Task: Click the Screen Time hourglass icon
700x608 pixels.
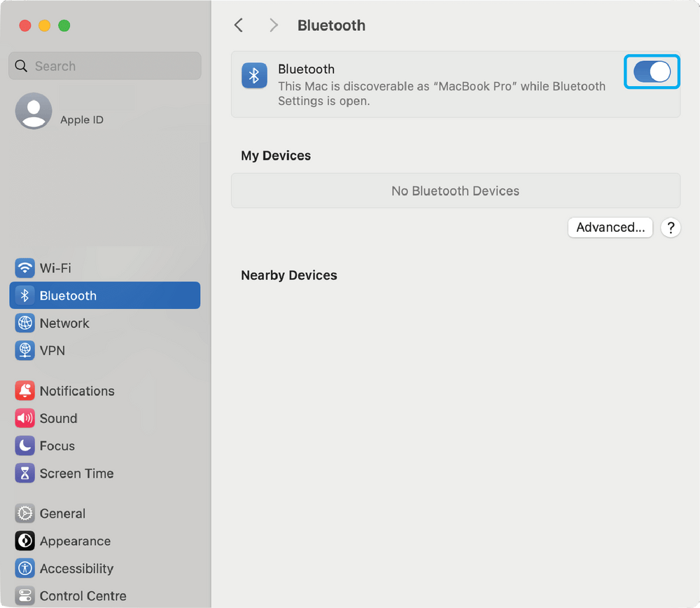Action: (25, 474)
